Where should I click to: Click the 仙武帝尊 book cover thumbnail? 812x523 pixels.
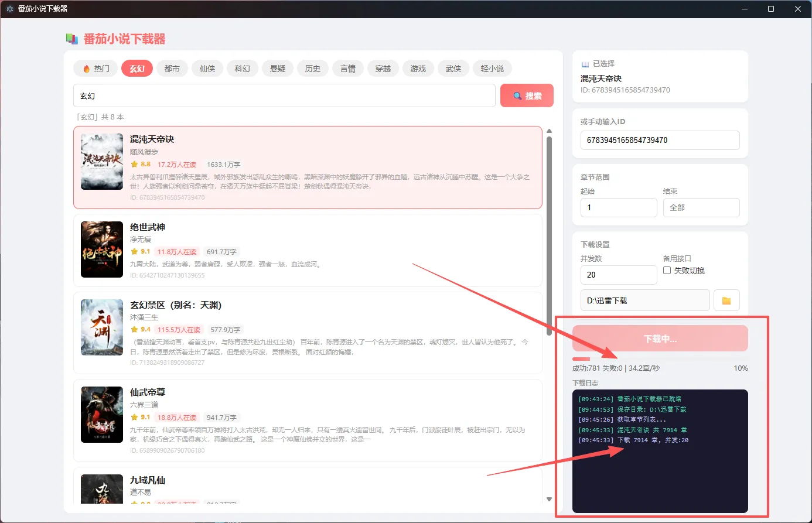102,415
